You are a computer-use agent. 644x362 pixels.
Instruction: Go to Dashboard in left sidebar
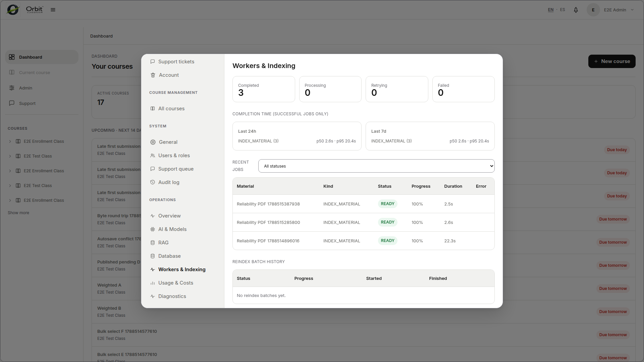tap(42, 57)
